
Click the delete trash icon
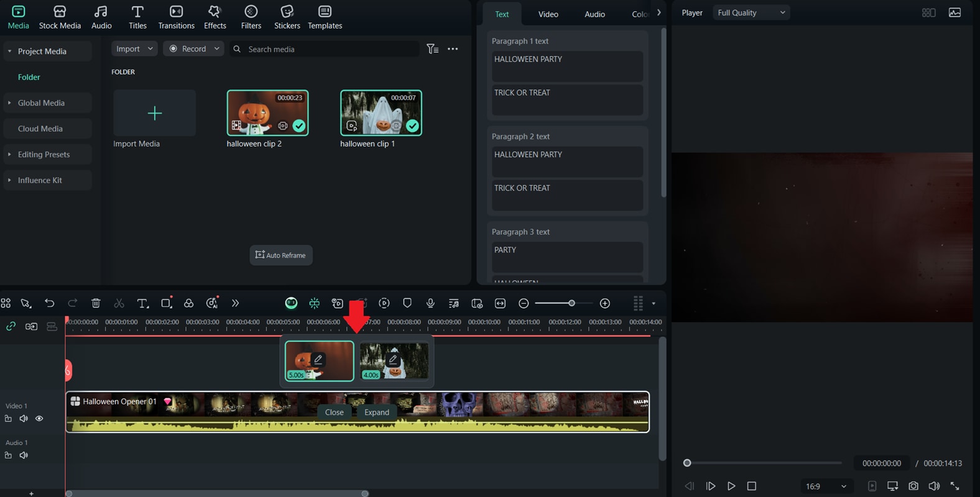pos(96,303)
